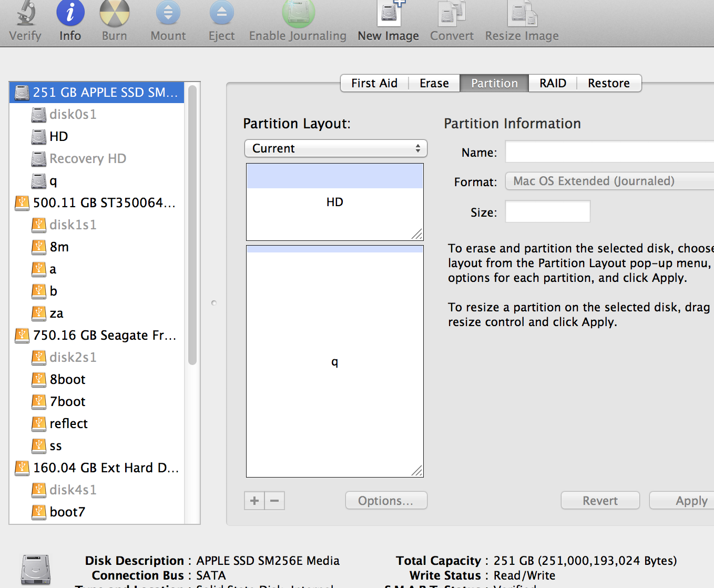Click the Revert button
714x588 pixels.
point(600,501)
